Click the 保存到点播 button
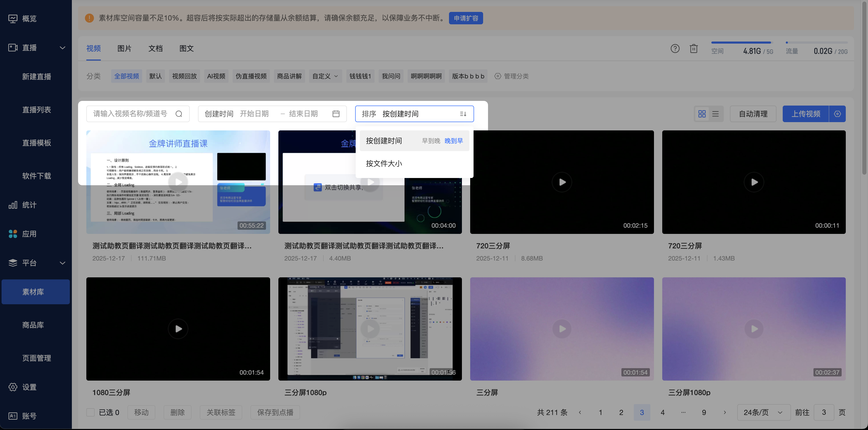The image size is (868, 430). (x=275, y=412)
